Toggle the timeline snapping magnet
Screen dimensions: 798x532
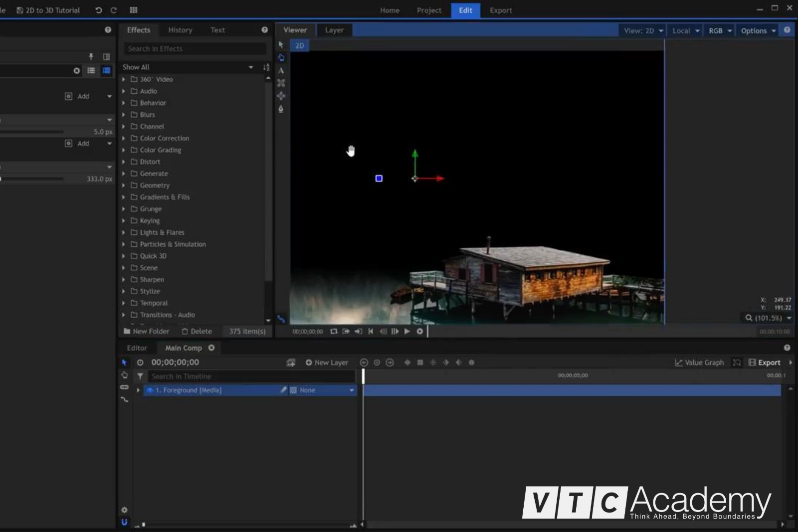(124, 522)
